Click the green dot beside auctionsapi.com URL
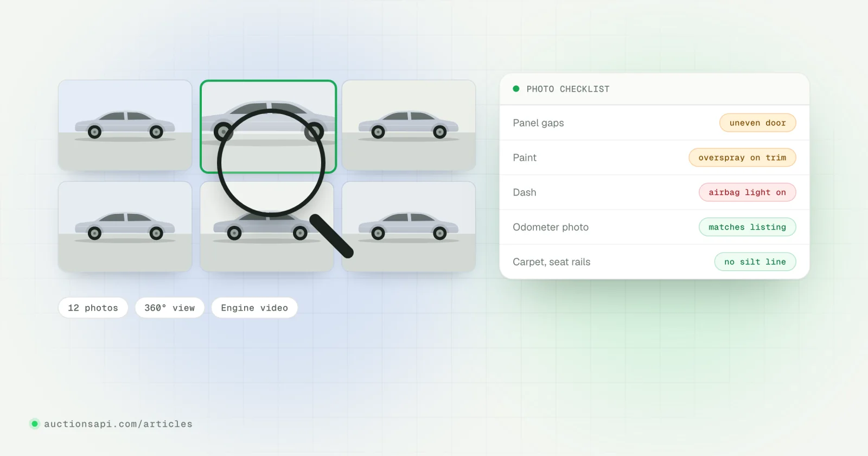 (35, 423)
